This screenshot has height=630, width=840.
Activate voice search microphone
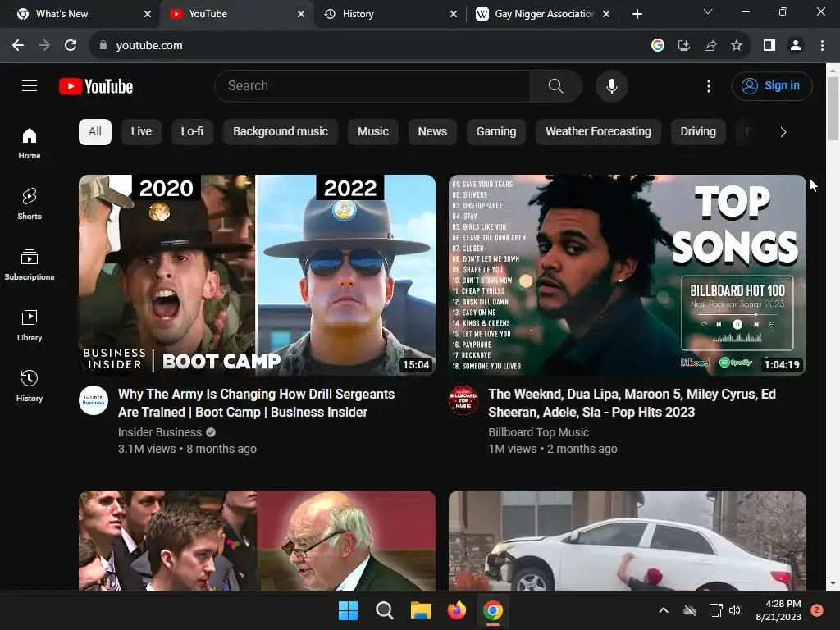point(611,85)
